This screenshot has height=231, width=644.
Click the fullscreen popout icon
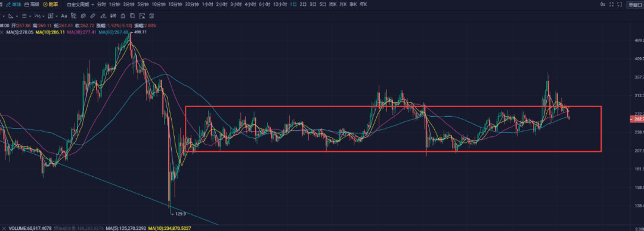pos(620,4)
